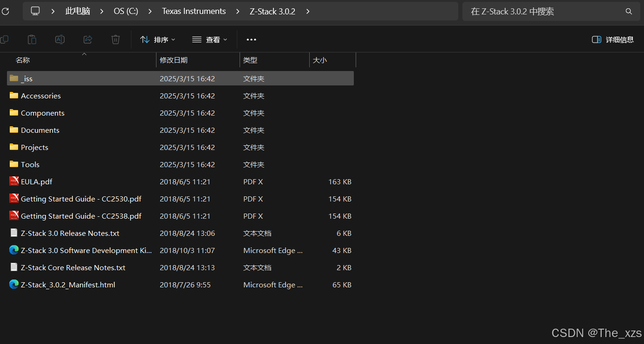Select the Projects folder name
644x344 pixels.
pos(34,147)
